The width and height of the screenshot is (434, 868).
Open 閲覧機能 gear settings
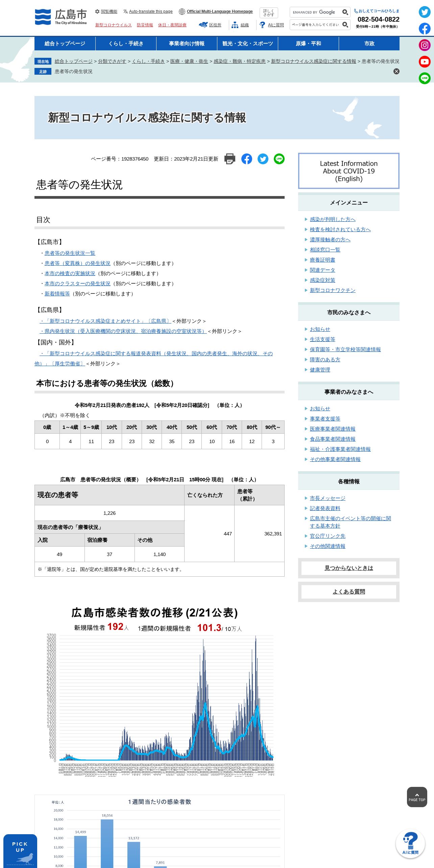point(106,11)
